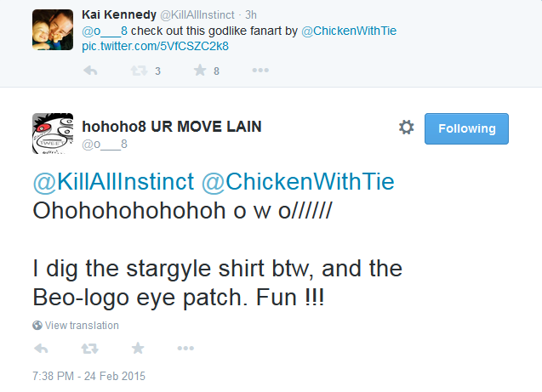Open View translation link
This screenshot has width=542, height=392.
(82, 326)
